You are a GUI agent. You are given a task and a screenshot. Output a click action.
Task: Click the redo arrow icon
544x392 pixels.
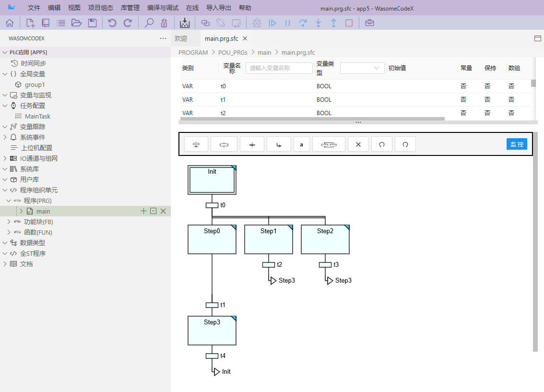pyautogui.click(x=128, y=23)
